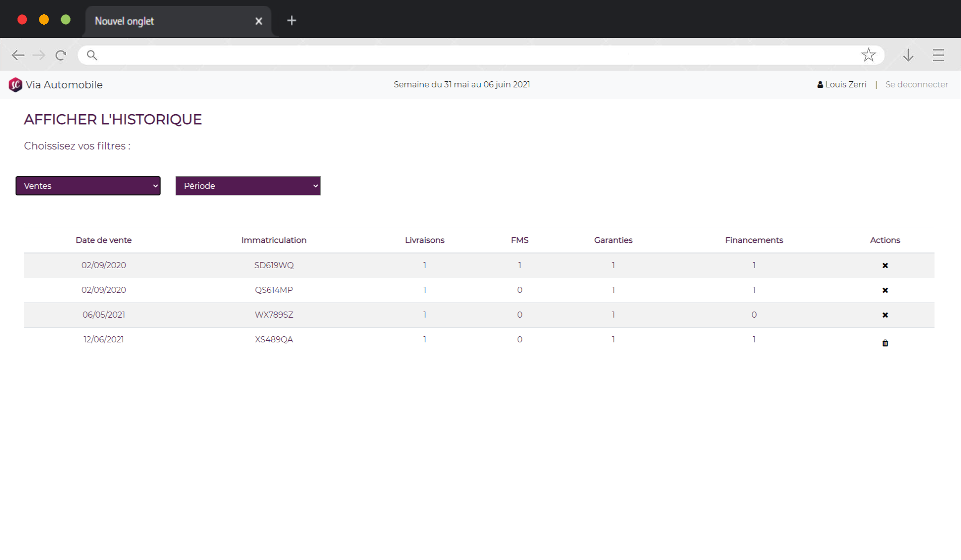Delete the XS489QA sale with trash icon

click(x=885, y=343)
